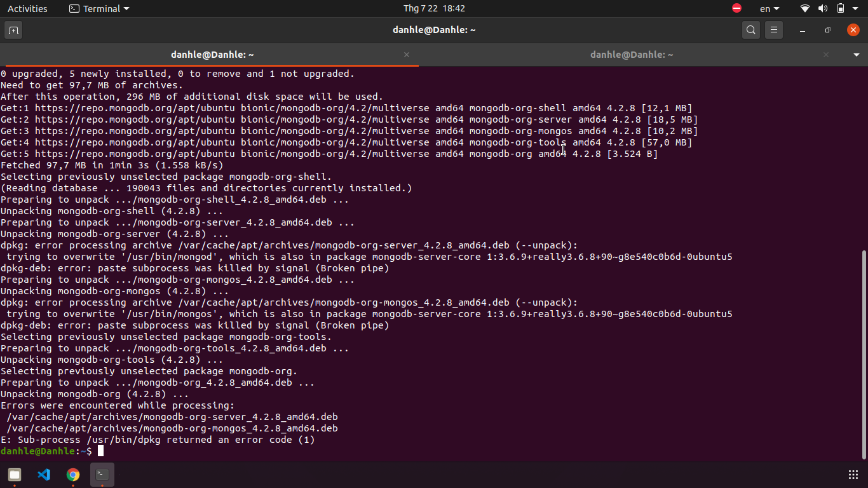Place cursor at the shell prompt

tap(102, 451)
